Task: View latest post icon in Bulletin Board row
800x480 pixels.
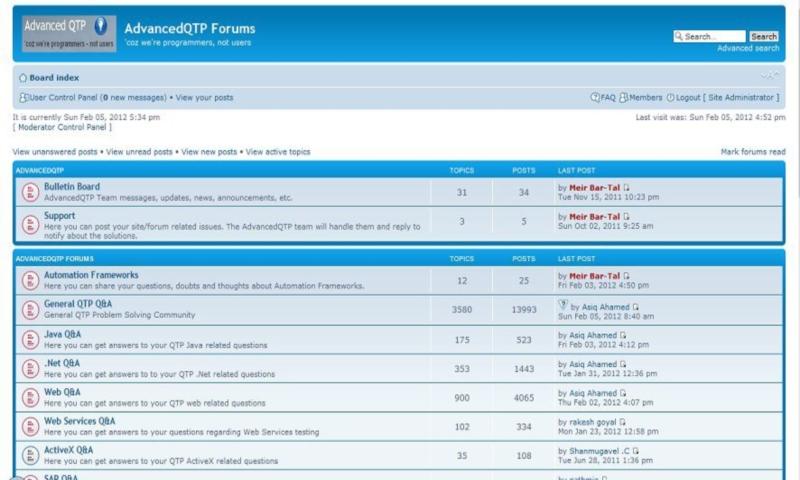Action: click(627, 188)
